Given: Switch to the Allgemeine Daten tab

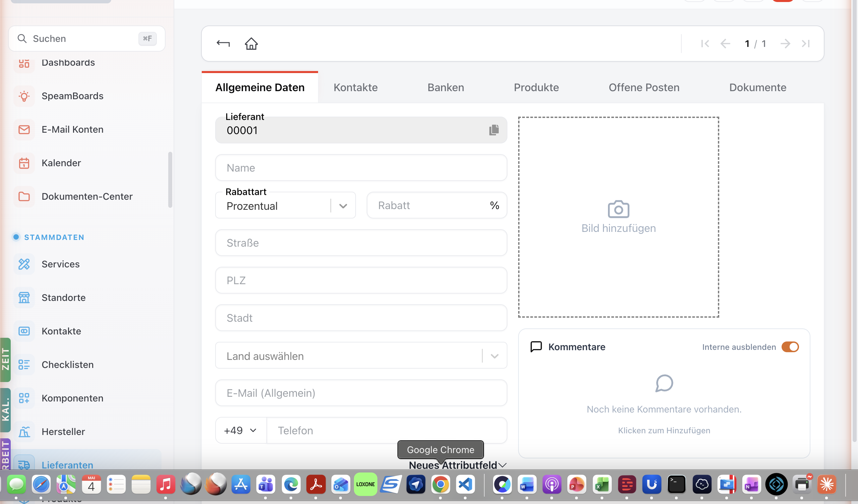Looking at the screenshot, I should [x=260, y=87].
